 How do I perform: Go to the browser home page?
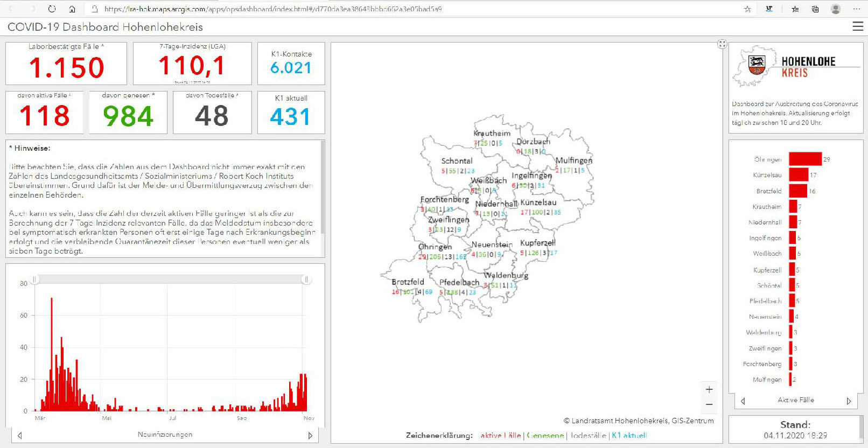point(72,9)
